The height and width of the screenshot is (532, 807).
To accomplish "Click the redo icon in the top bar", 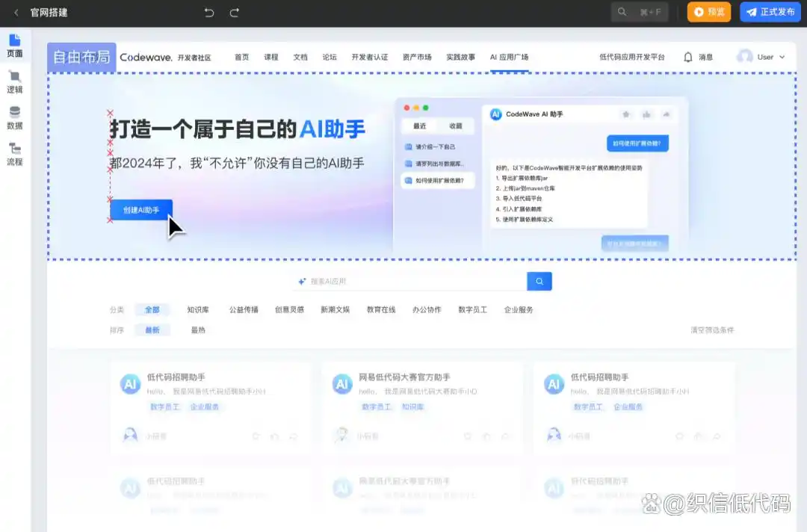I will click(x=232, y=13).
